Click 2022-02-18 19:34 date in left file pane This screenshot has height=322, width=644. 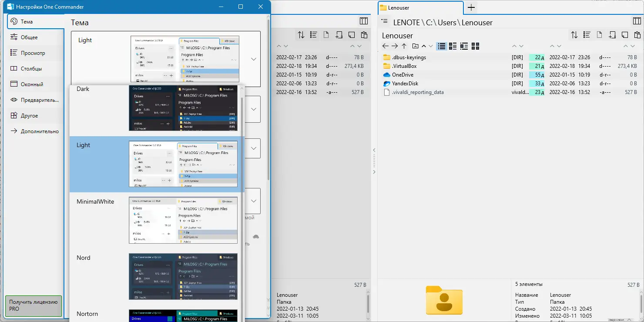pyautogui.click(x=296, y=66)
